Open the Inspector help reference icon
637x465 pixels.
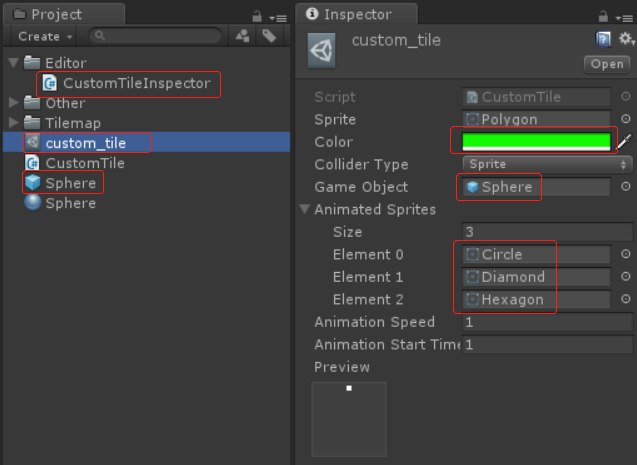[x=603, y=39]
